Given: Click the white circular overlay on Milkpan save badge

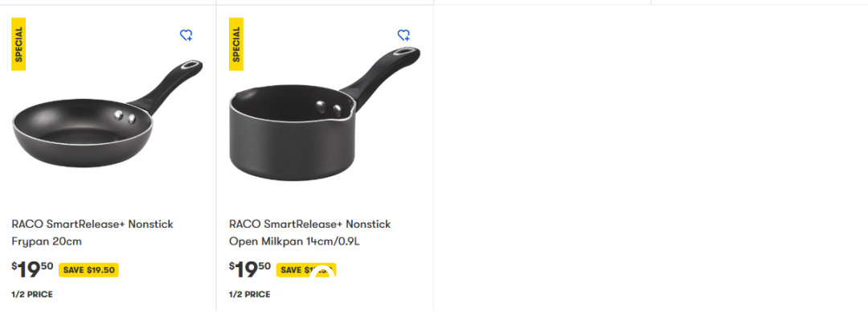Looking at the screenshot, I should coord(322,273).
